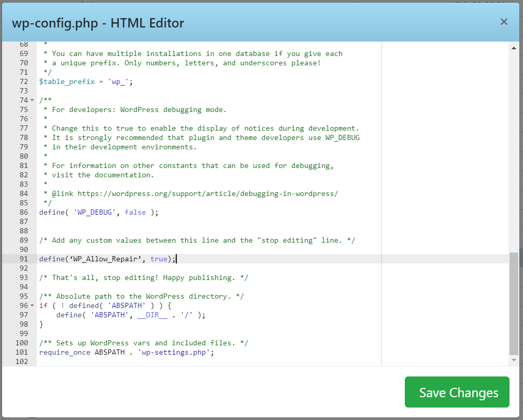Select line number 91 in the gutter
This screenshot has width=523, height=420.
point(23,259)
